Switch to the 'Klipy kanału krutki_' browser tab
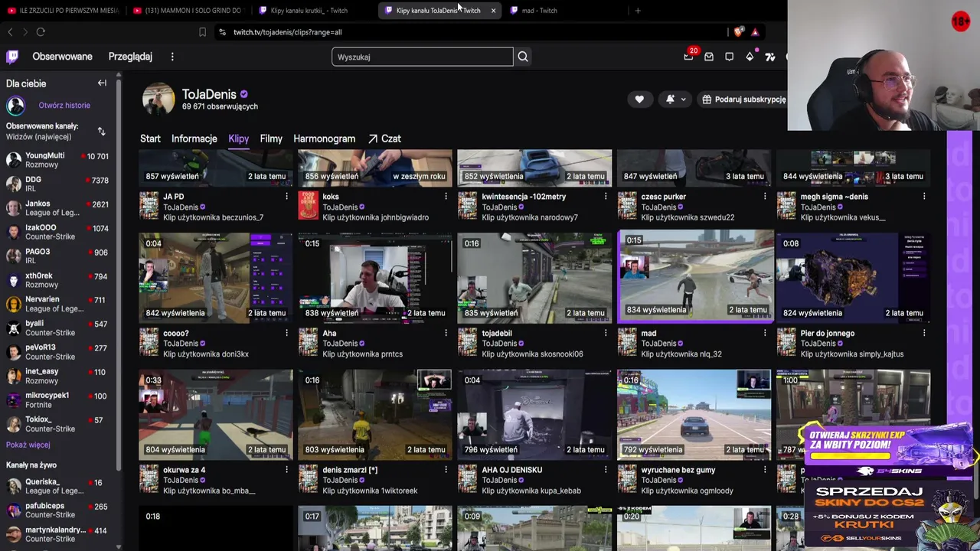This screenshot has height=551, width=980. (x=309, y=11)
